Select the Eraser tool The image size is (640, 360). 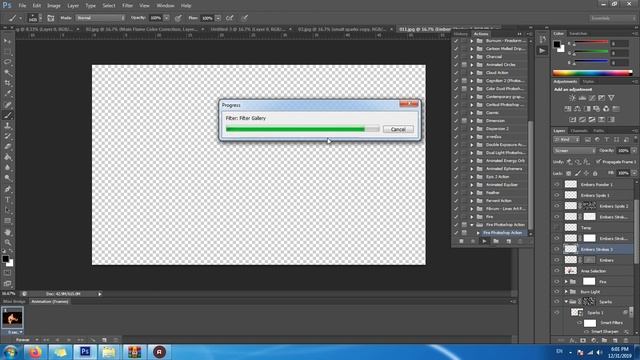click(x=7, y=147)
